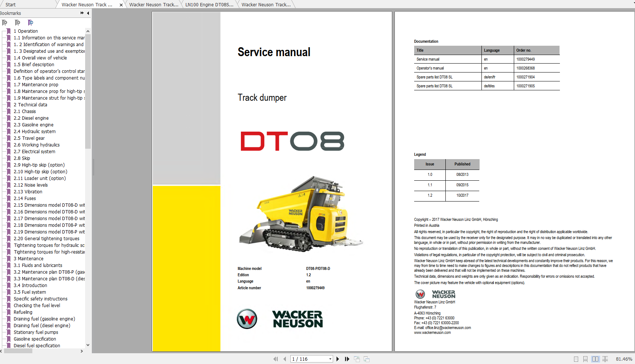The width and height of the screenshot is (635, 364).
Task: Close the Wacker Neuson Track tab
Action: coord(121,5)
